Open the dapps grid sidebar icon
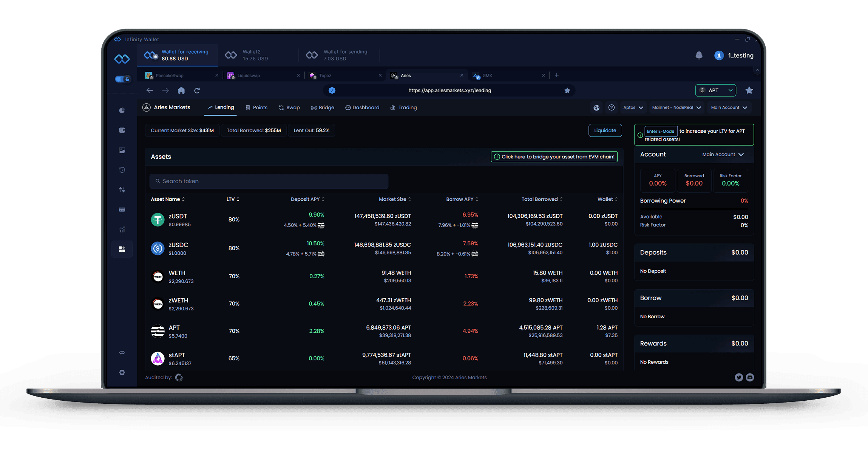 (x=122, y=249)
